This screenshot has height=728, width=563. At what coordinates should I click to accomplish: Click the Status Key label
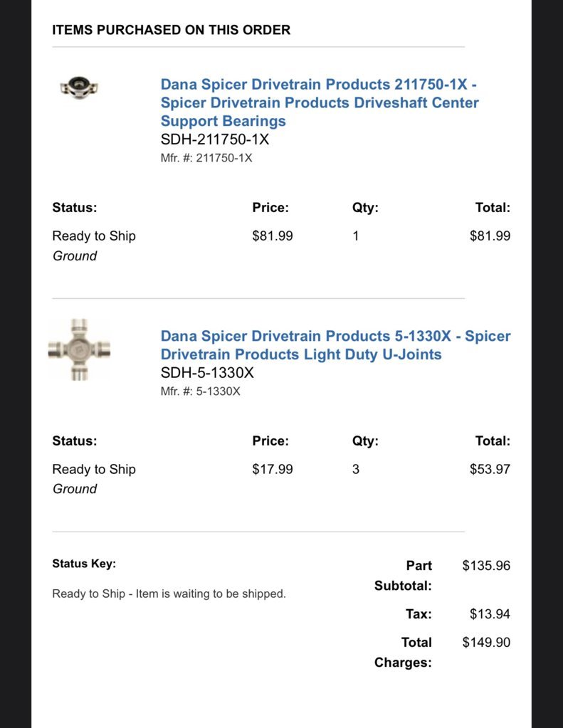[84, 564]
